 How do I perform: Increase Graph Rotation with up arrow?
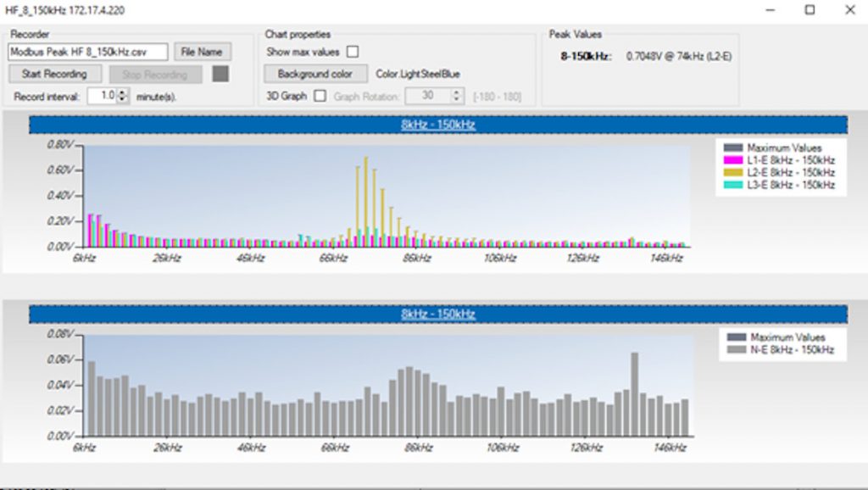pos(457,92)
